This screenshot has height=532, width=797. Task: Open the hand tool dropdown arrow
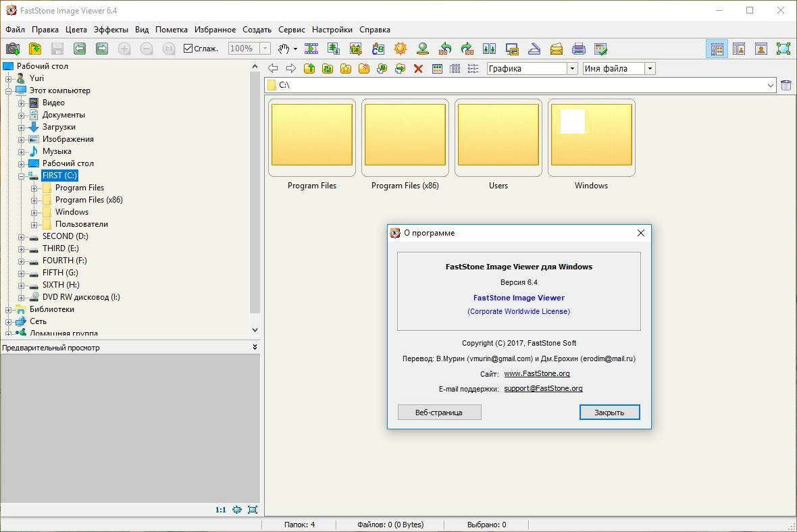[x=295, y=49]
